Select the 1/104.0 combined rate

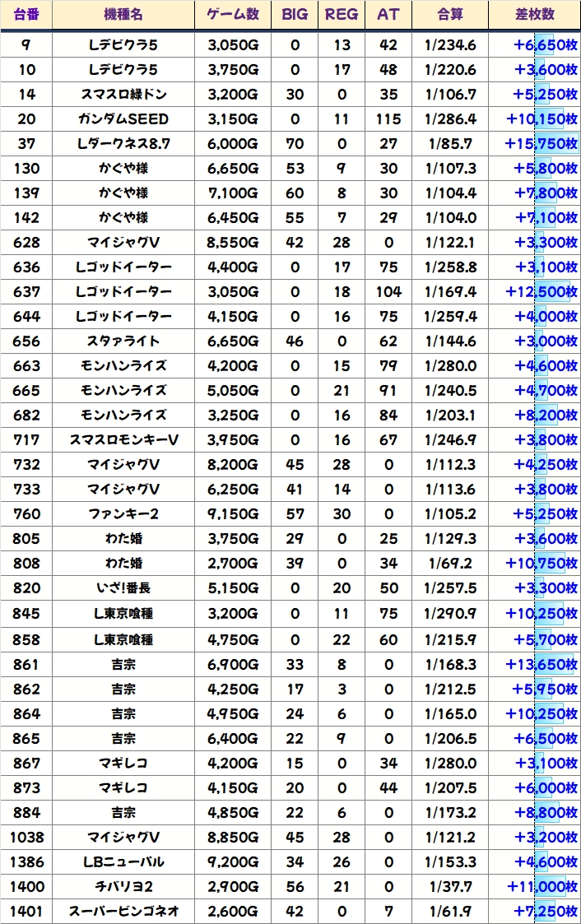tap(450, 218)
